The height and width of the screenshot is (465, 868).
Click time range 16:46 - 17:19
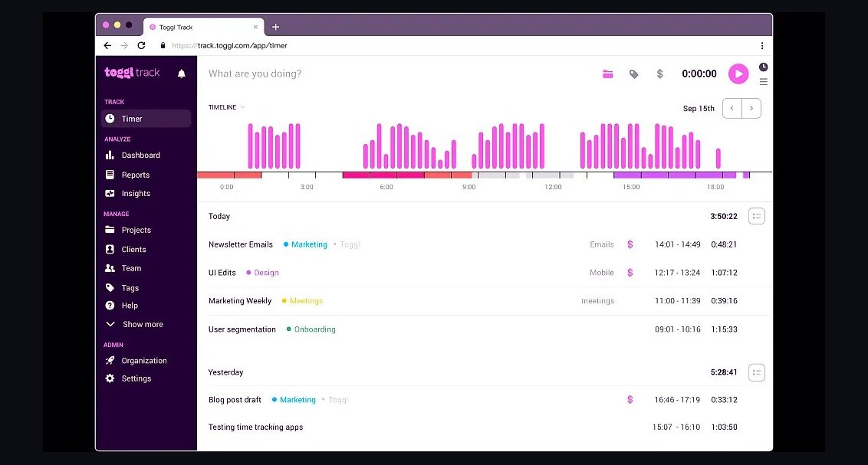click(677, 400)
